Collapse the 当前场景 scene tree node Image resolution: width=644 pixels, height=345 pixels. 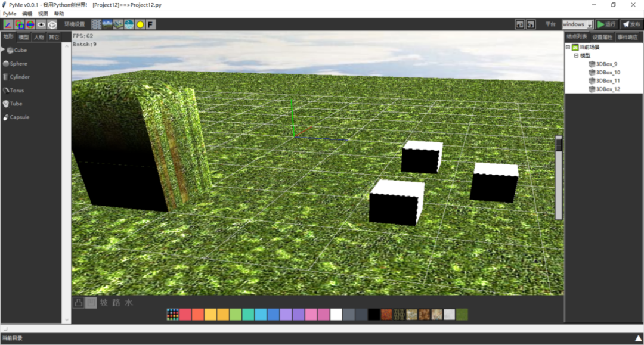coord(568,47)
